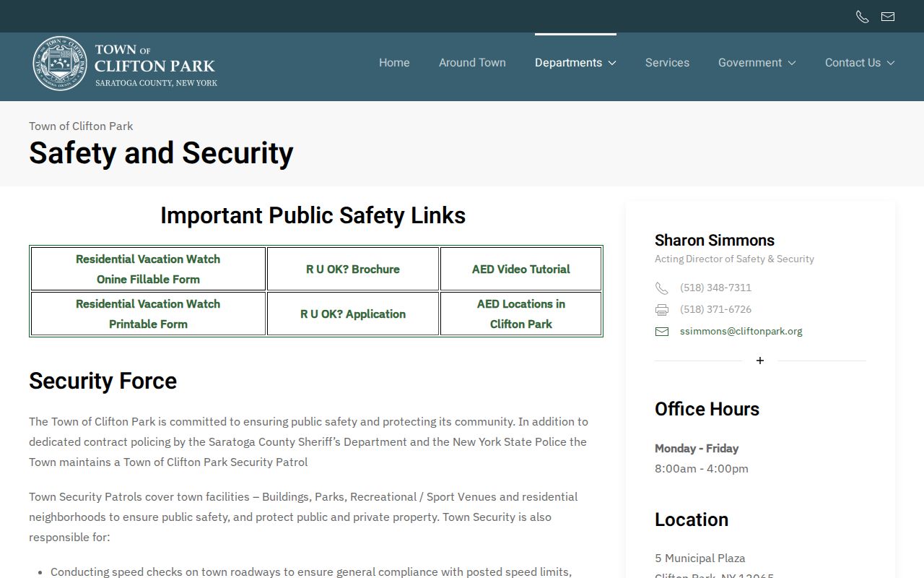Click the 5 Municipal Plaza address line
Screen dimensions: 924x578
point(700,558)
